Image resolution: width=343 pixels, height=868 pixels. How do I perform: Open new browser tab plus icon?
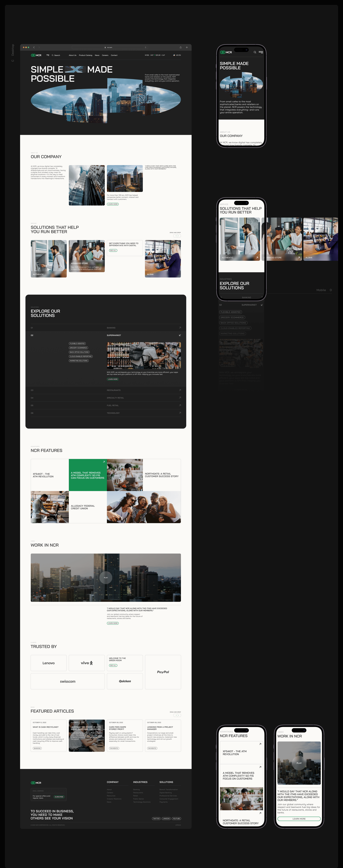click(187, 47)
